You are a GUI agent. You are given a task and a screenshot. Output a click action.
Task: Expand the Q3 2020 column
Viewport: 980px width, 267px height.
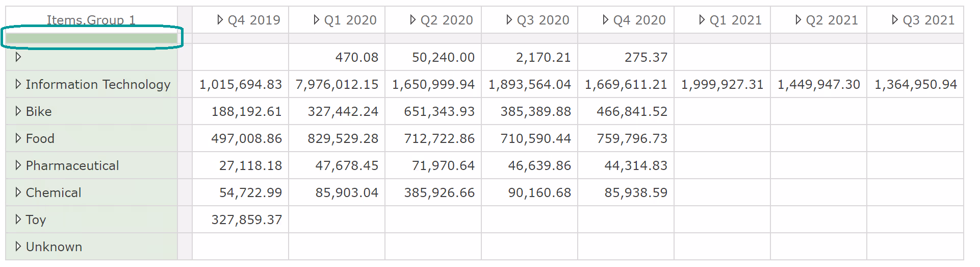click(509, 20)
